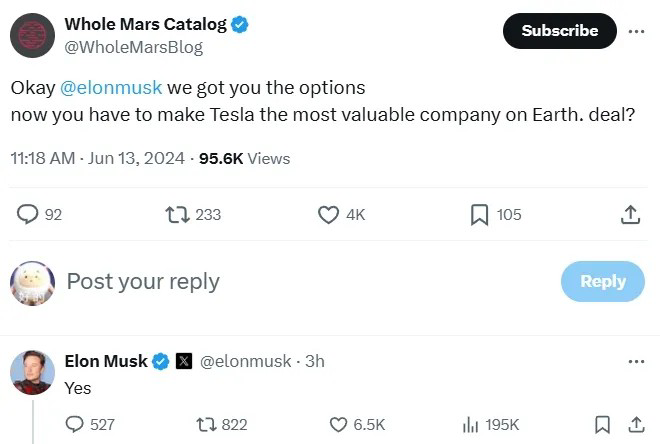This screenshot has height=444, width=660.
Task: Reply to Elon Musk's comment
Action: tap(75, 424)
